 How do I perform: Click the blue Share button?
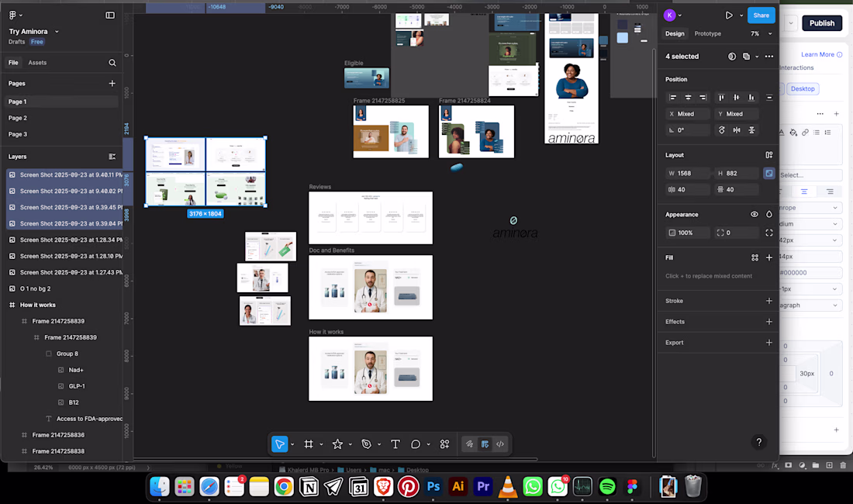click(x=761, y=16)
